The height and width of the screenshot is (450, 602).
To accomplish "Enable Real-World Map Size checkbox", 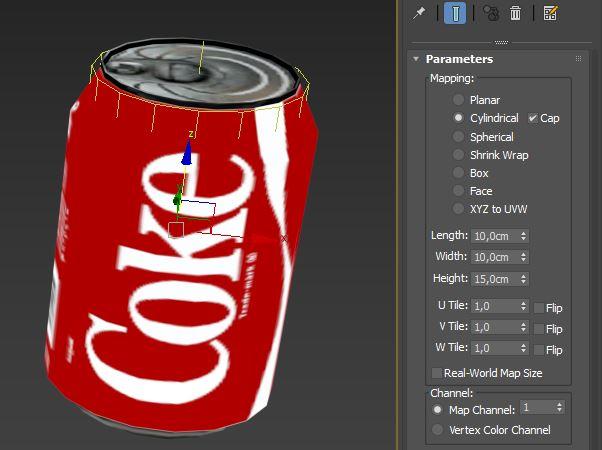I will 437,373.
